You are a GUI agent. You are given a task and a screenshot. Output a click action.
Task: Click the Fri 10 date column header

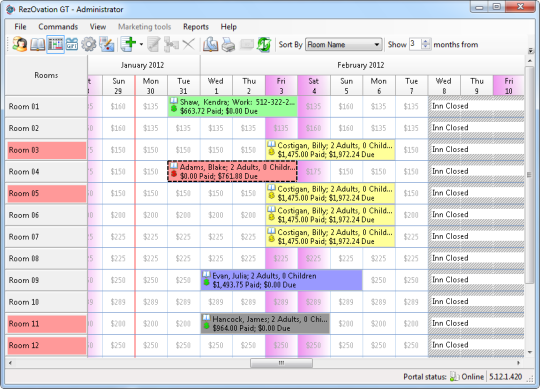pos(509,86)
